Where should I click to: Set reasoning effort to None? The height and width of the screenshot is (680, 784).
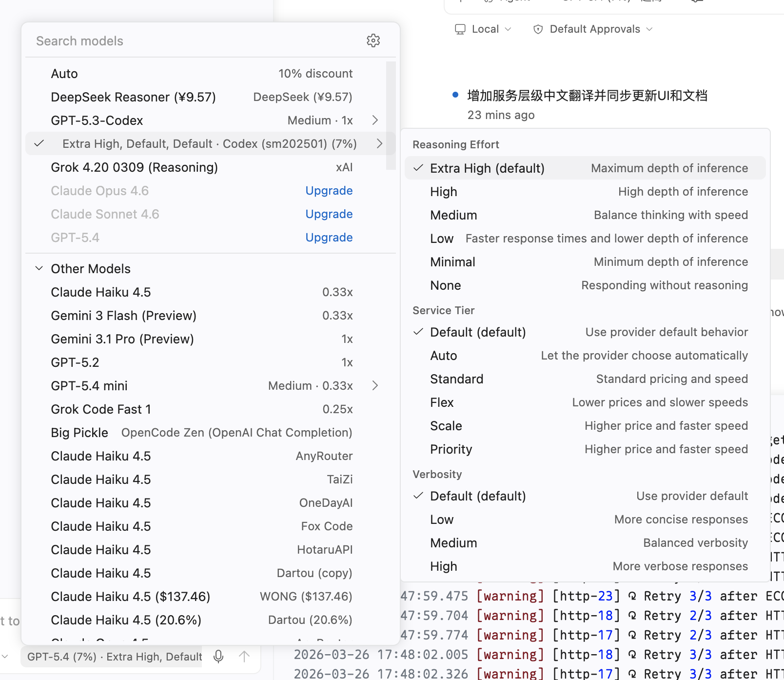(x=585, y=285)
